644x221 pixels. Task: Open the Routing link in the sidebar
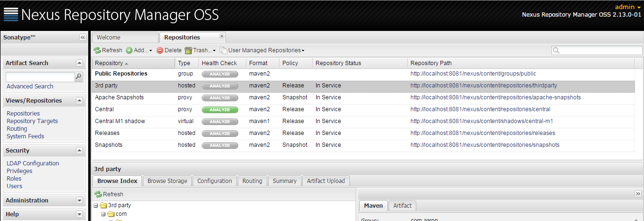pyautogui.click(x=17, y=129)
